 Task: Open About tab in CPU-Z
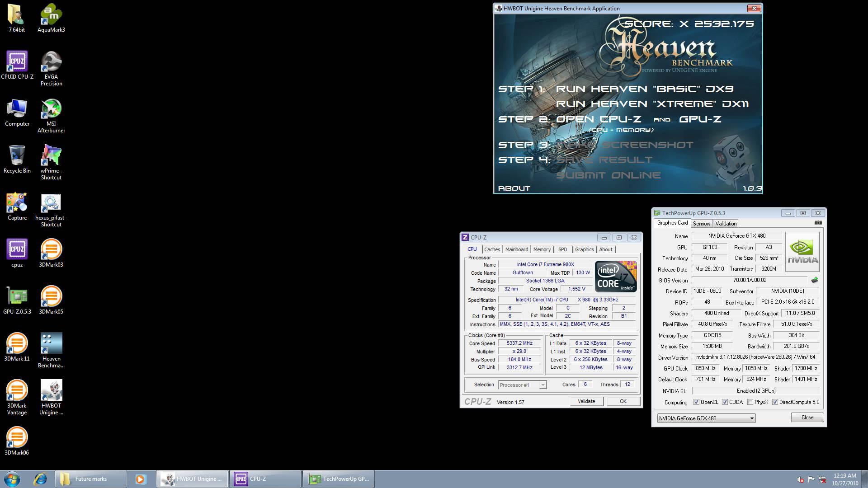(606, 249)
